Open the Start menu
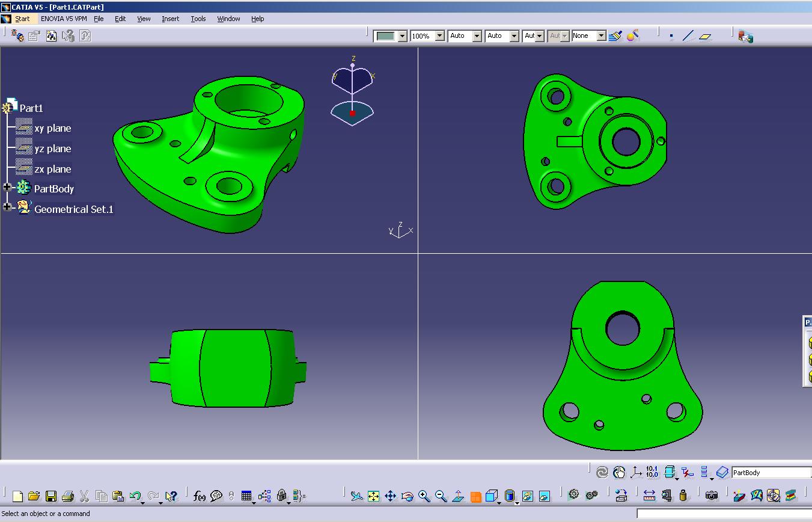The height and width of the screenshot is (522, 812). [22, 19]
